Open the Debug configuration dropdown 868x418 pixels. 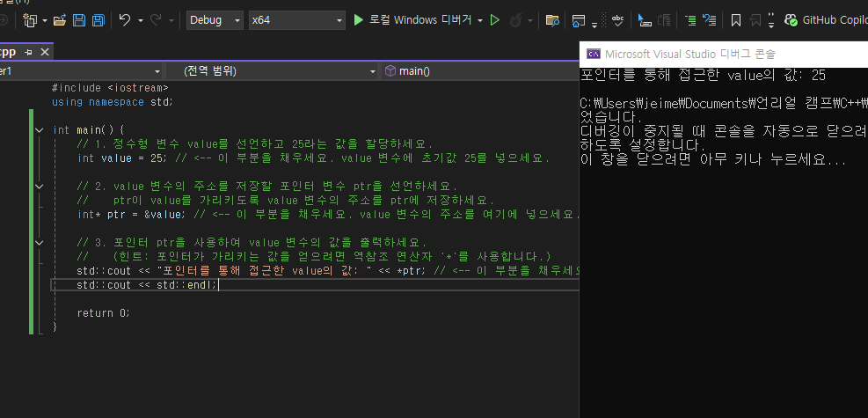[215, 20]
